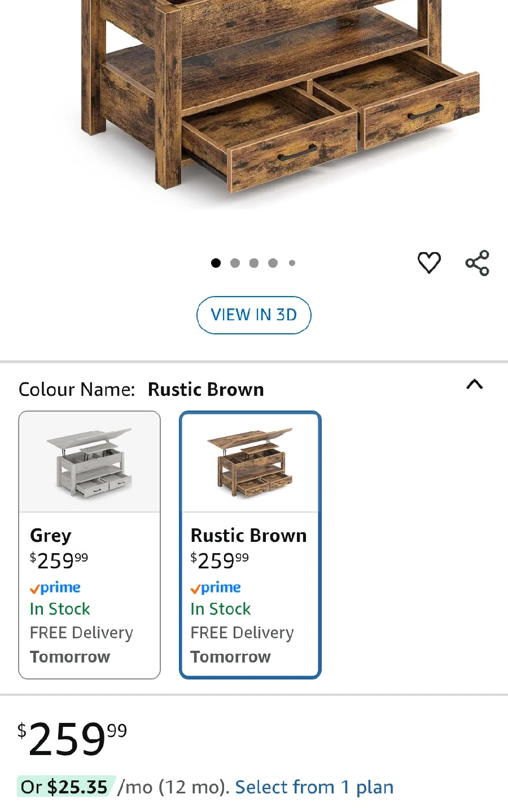This screenshot has height=812, width=508.
Task: Click the prime logo under Rustic Brown
Action: tap(216, 588)
